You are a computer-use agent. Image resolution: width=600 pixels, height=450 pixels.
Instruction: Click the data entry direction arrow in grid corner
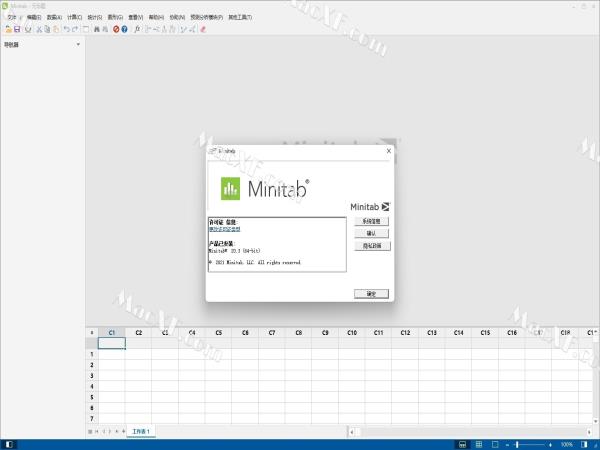click(91, 333)
